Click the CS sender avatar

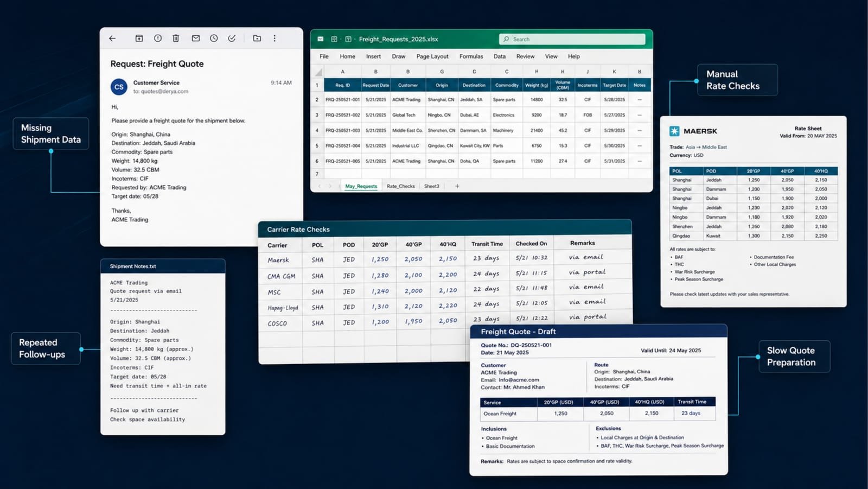[119, 87]
